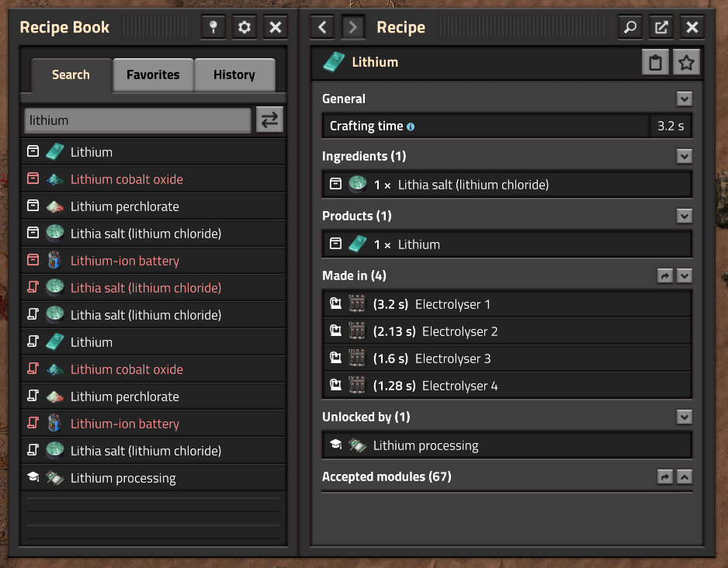Click the clipboard icon next to Lithium title
728x568 pixels.
(654, 62)
